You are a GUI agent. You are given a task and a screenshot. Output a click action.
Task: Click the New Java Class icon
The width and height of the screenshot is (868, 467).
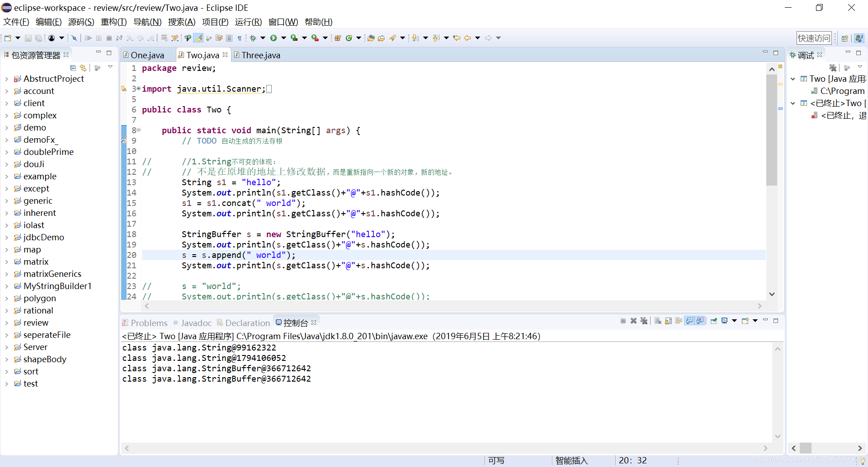tap(349, 38)
